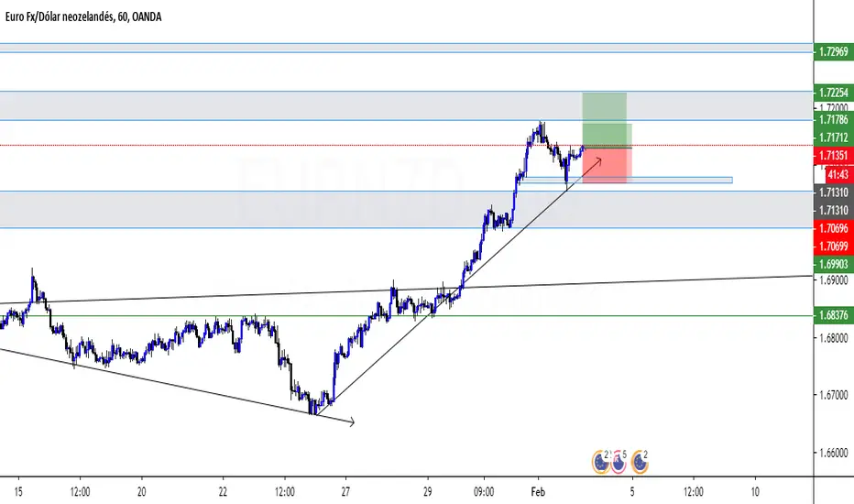Image resolution: width=854 pixels, height=504 pixels.
Task: Click the 41:43 bar countdown timer
Action: [838, 174]
